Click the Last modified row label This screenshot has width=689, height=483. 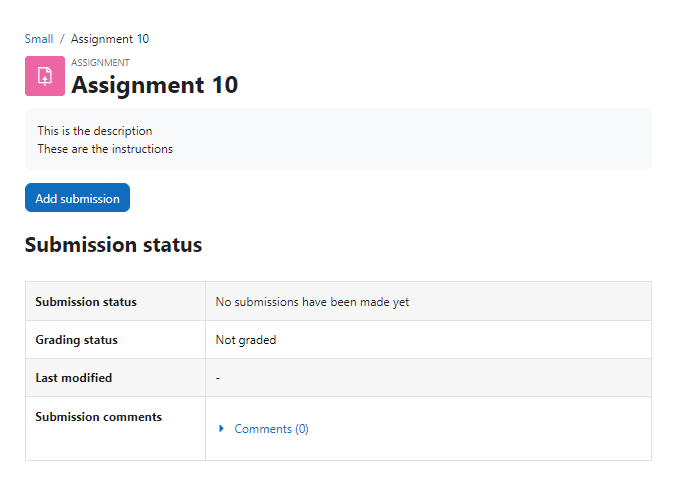tap(74, 378)
